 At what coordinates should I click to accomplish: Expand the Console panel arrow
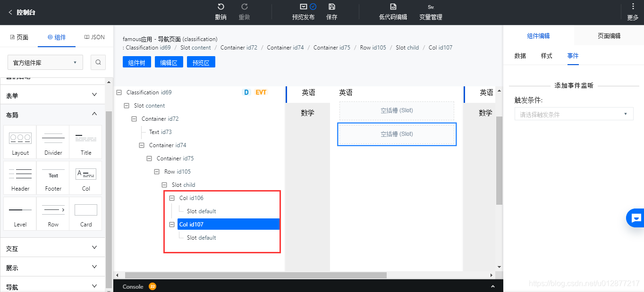pyautogui.click(x=493, y=286)
